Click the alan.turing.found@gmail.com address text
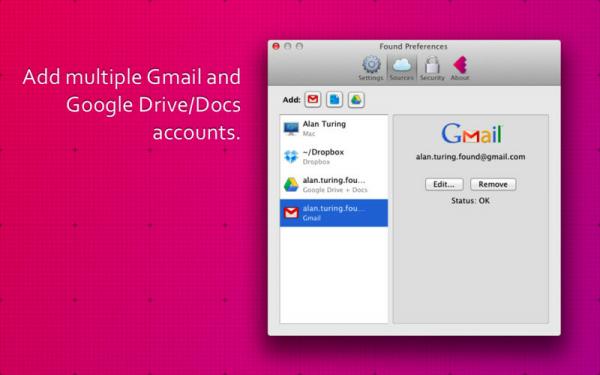The height and width of the screenshot is (375, 600). pyautogui.click(x=470, y=157)
